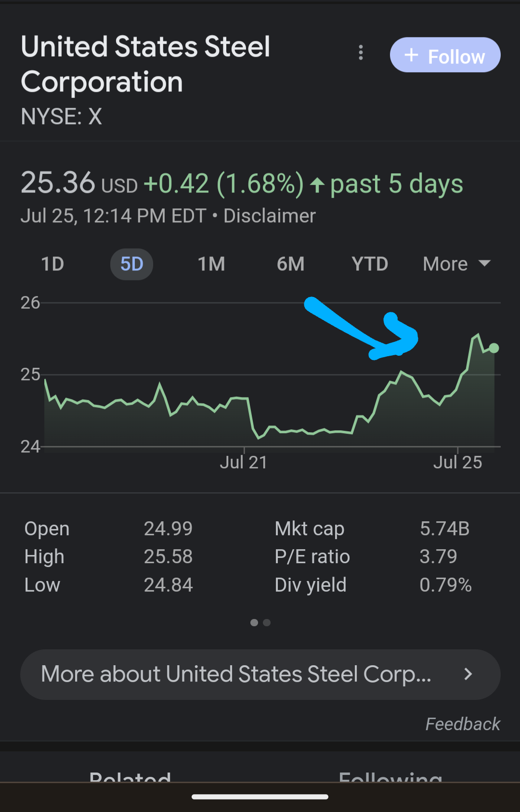
Task: Tap the home gesture bar
Action: pyautogui.click(x=260, y=797)
